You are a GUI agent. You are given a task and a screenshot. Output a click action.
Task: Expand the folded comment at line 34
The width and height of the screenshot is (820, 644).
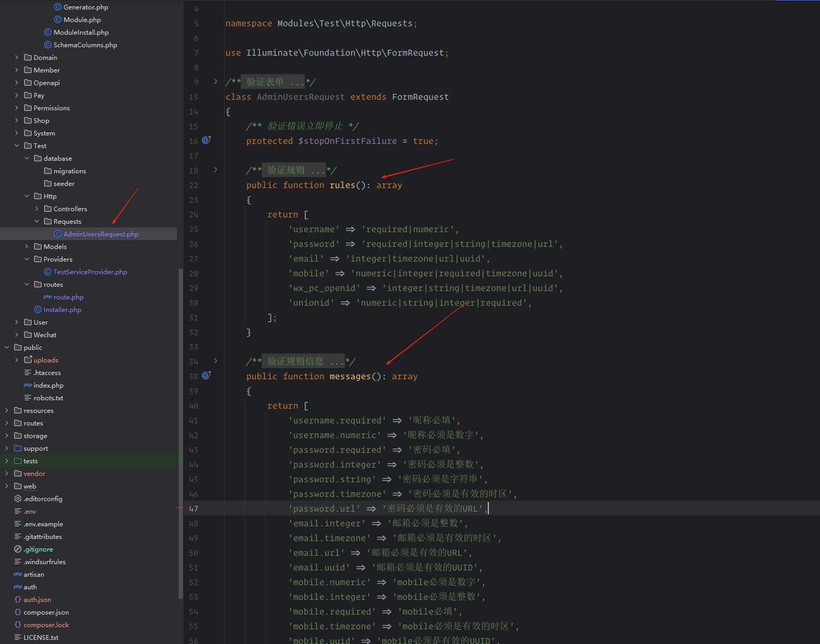pos(216,361)
